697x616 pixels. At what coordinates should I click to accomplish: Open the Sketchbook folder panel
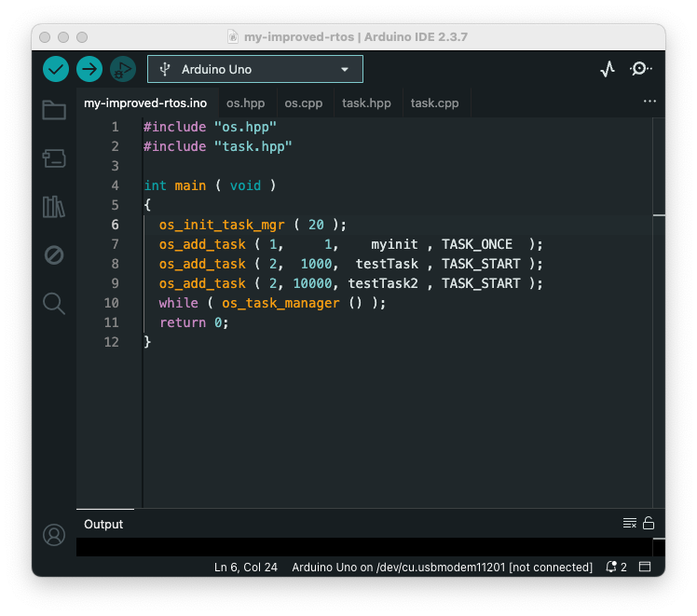click(54, 110)
